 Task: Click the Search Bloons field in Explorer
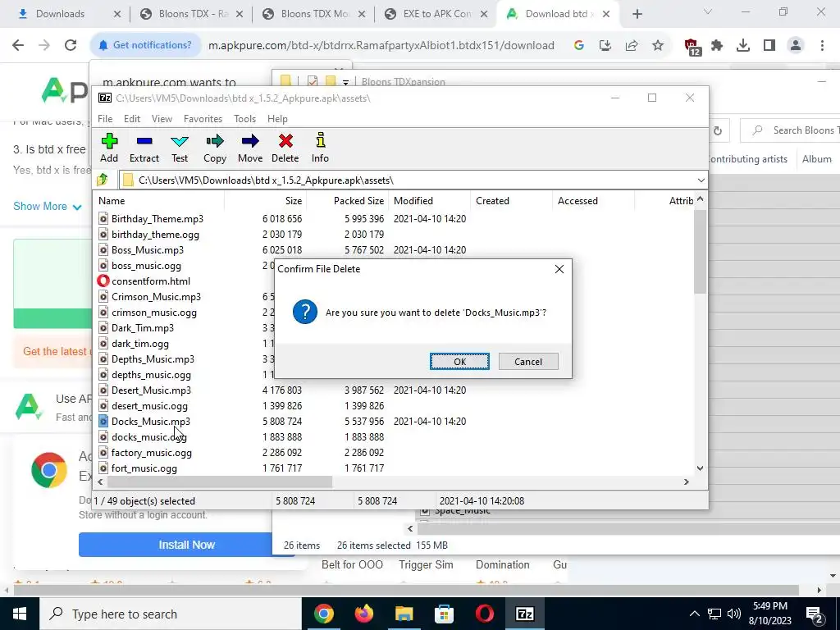click(791, 130)
